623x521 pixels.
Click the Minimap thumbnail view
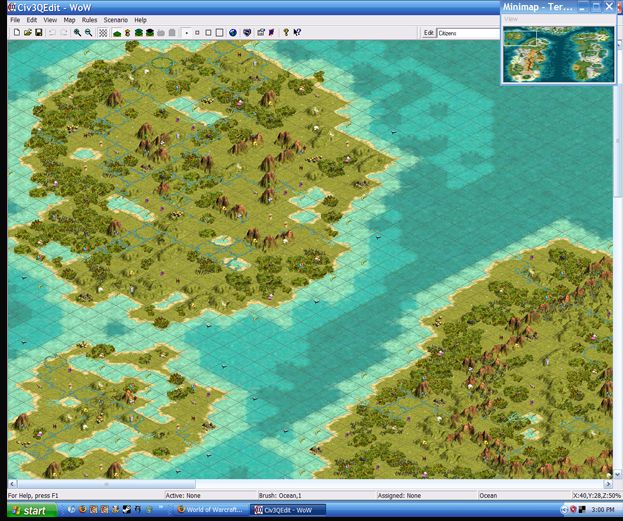(x=558, y=54)
